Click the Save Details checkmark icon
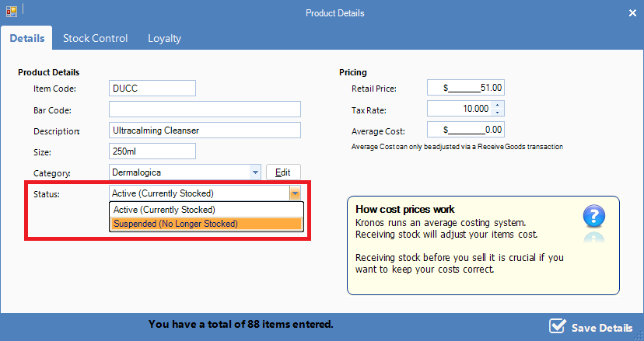644x341 pixels. click(x=557, y=326)
